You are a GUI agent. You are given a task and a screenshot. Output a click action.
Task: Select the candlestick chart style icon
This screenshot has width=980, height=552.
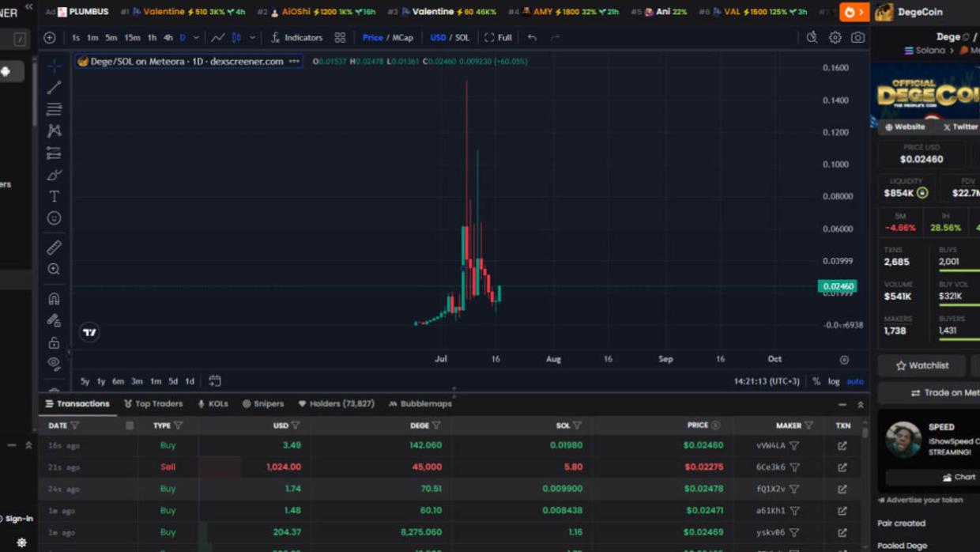pyautogui.click(x=236, y=37)
